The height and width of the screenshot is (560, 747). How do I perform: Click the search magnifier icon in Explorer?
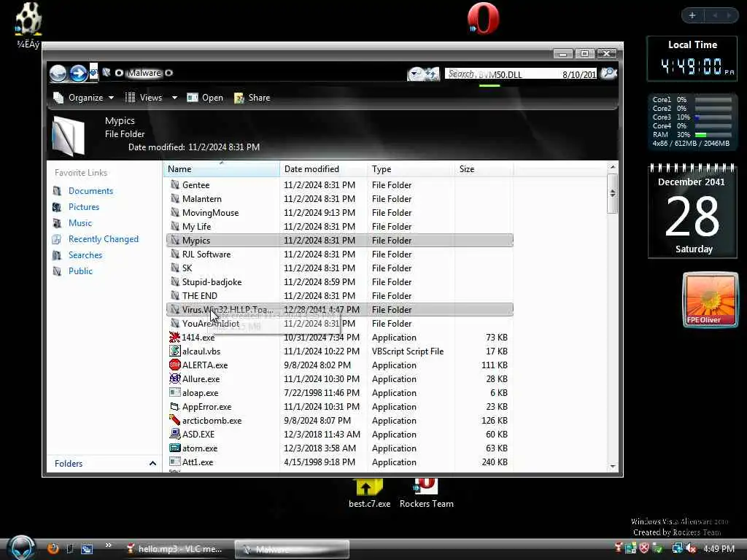click(x=608, y=74)
